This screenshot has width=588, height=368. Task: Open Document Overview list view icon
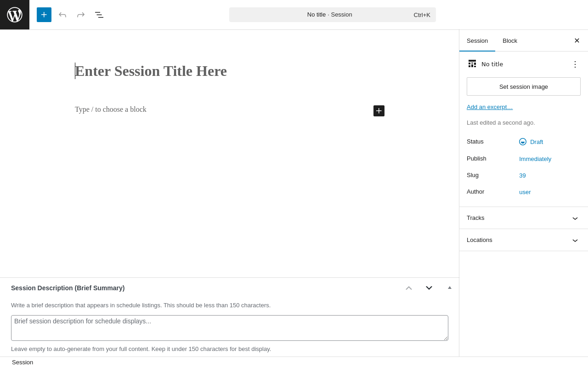(x=99, y=15)
